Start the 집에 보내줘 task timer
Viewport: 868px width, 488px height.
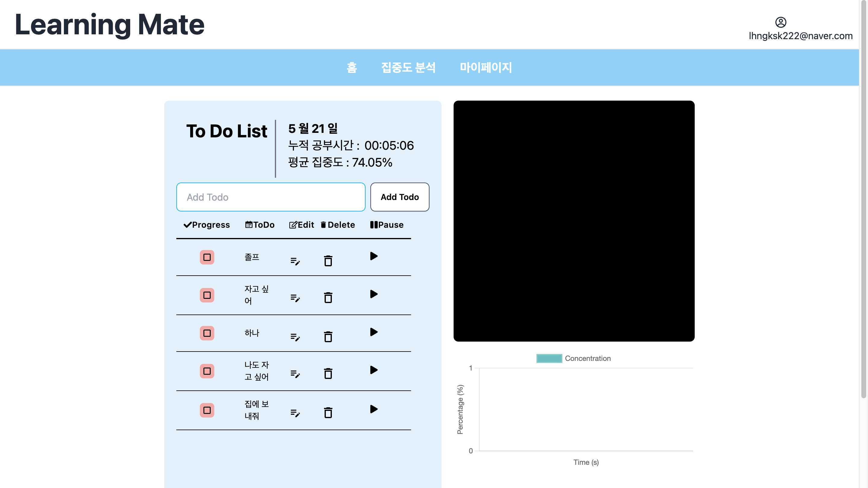(x=373, y=409)
